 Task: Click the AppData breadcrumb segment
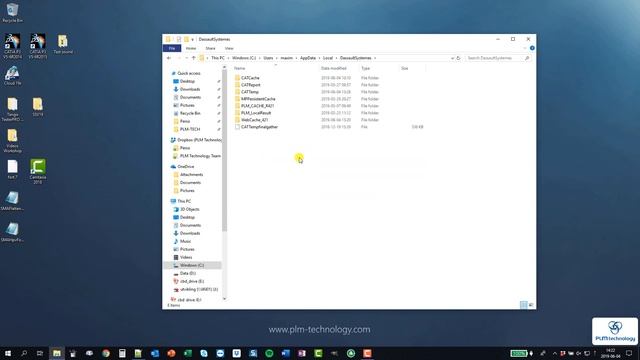point(308,58)
